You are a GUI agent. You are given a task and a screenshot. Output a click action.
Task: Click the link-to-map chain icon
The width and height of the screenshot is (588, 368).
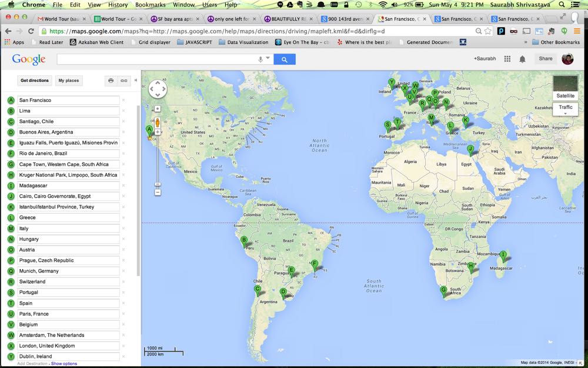click(x=123, y=81)
